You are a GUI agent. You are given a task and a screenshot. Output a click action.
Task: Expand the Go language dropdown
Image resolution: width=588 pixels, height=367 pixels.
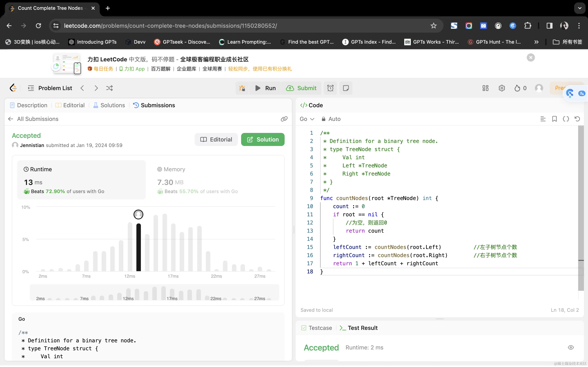(307, 119)
